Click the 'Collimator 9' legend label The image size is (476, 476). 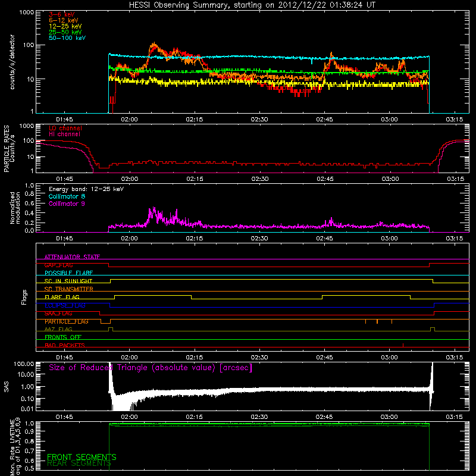[67, 203]
